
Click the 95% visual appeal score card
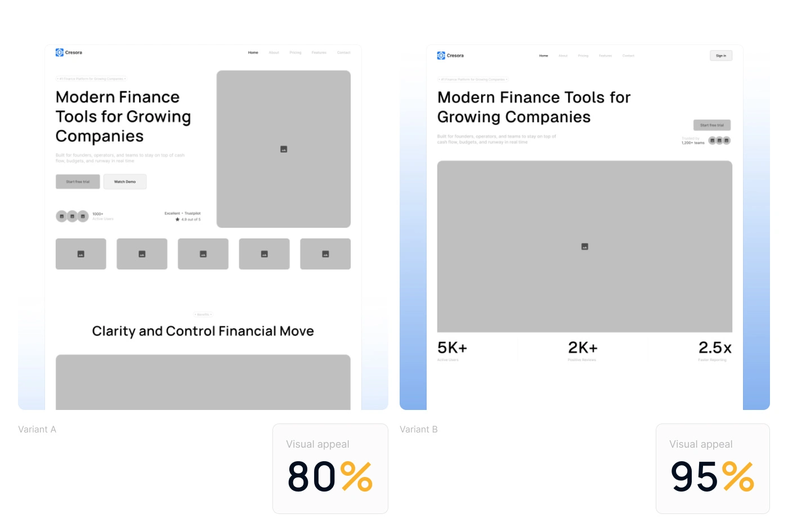[x=713, y=468]
